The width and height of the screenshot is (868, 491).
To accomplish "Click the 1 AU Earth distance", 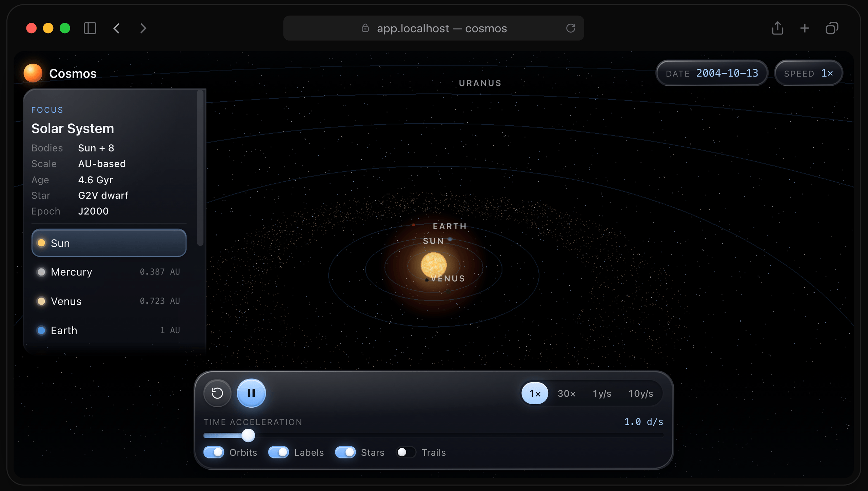I will 170,330.
